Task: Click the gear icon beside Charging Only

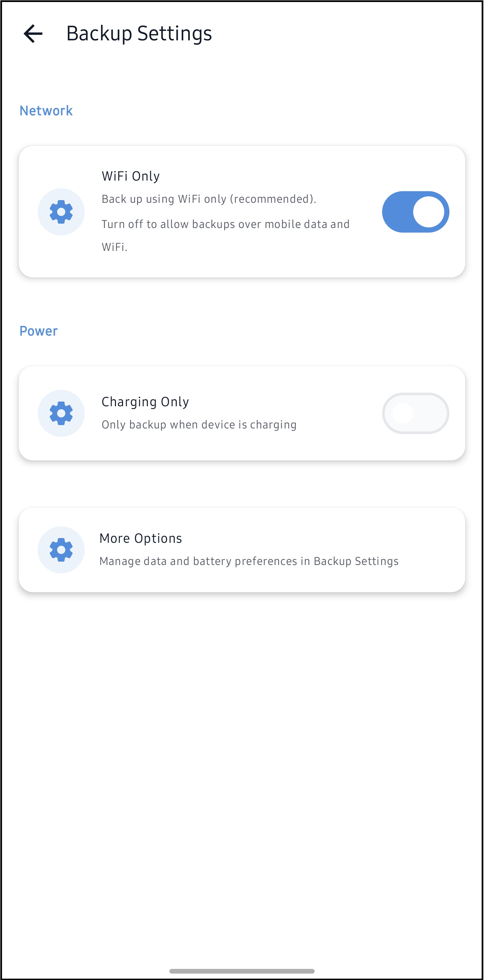Action: tap(61, 413)
